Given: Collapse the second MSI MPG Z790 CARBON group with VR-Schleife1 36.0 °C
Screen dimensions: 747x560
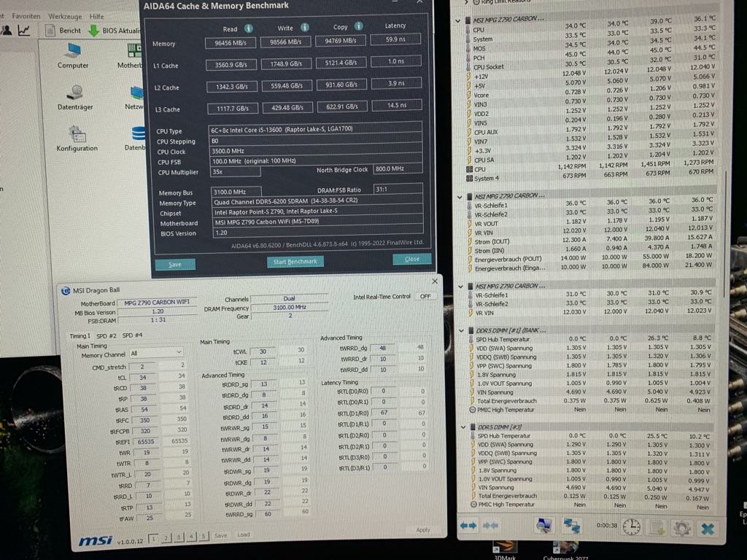Looking at the screenshot, I should 461,197.
